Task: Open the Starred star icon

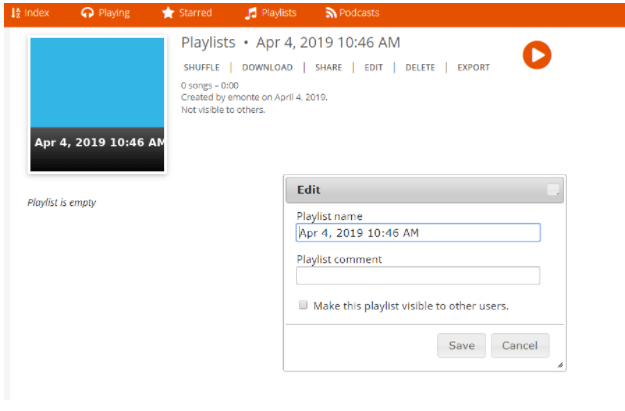Action: click(168, 13)
